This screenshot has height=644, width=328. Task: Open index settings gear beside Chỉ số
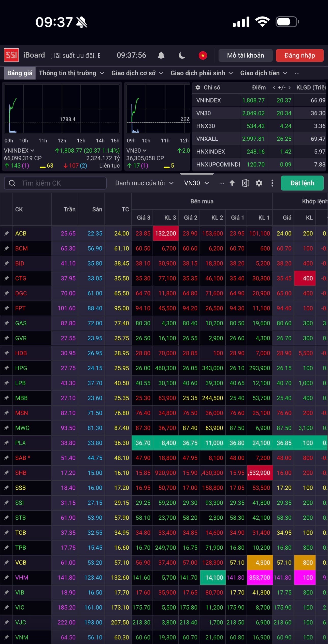tap(198, 87)
